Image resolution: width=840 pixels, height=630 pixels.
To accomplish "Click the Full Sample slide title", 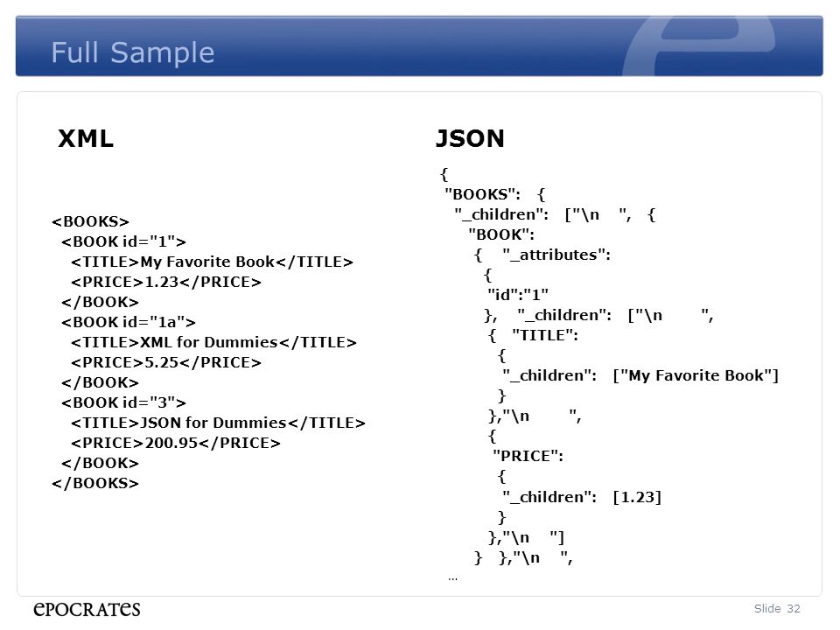I will coord(133,53).
